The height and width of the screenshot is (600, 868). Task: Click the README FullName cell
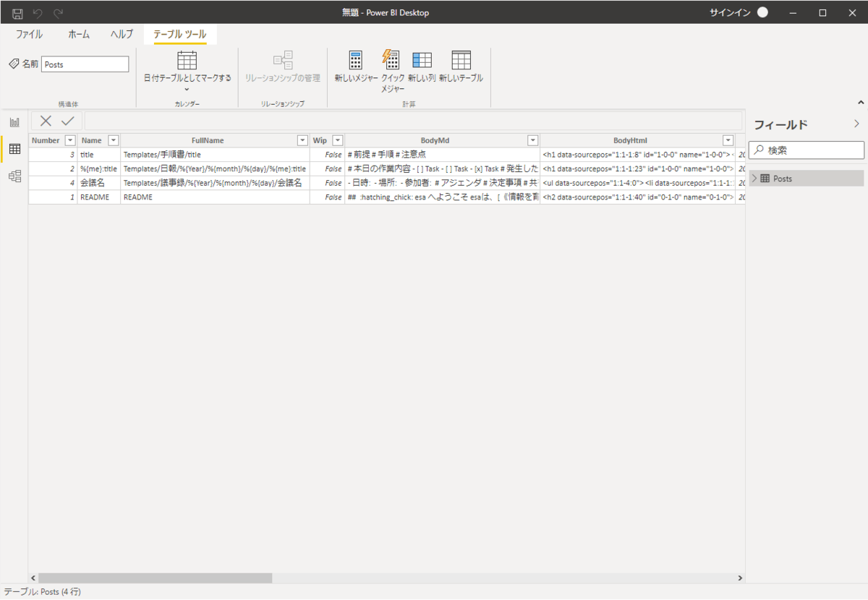215,197
